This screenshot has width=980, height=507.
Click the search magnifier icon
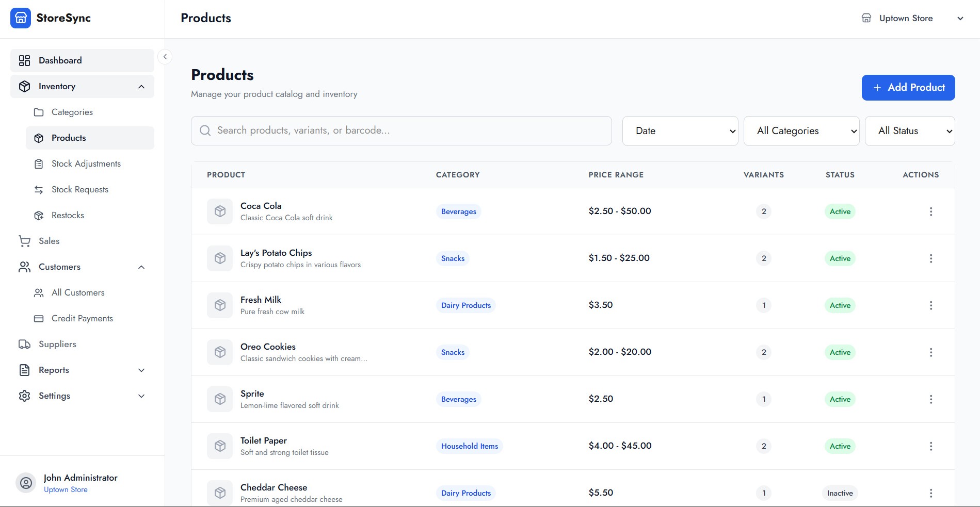coord(205,130)
